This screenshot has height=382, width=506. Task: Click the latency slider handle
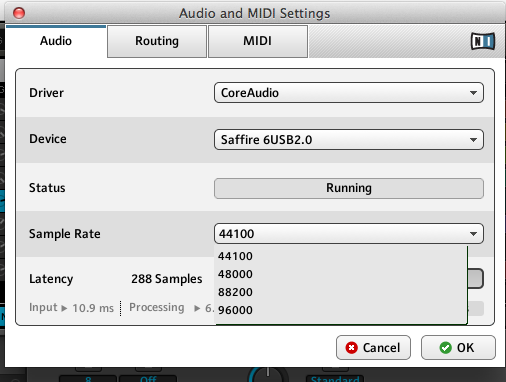pos(475,278)
